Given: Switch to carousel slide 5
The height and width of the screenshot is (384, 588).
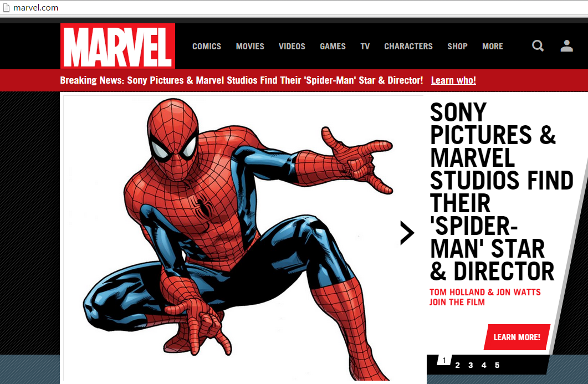Looking at the screenshot, I should pos(497,365).
